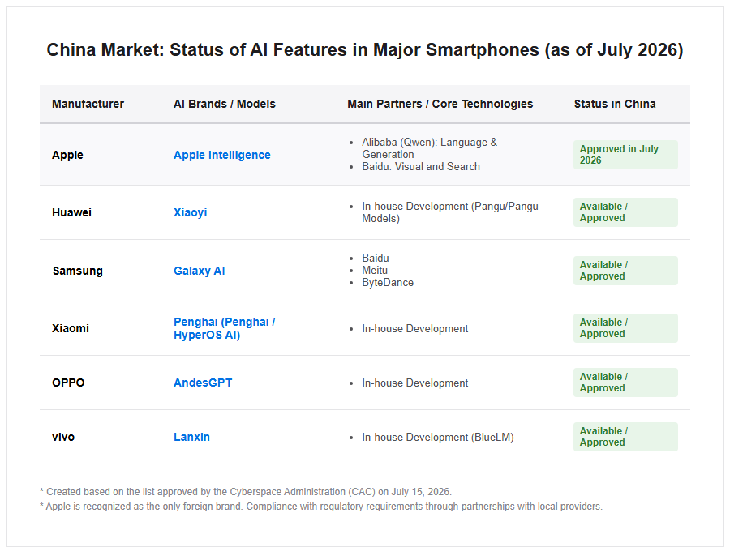
Task: Click Samsung's Available / Approved status badge
Action: (x=625, y=271)
